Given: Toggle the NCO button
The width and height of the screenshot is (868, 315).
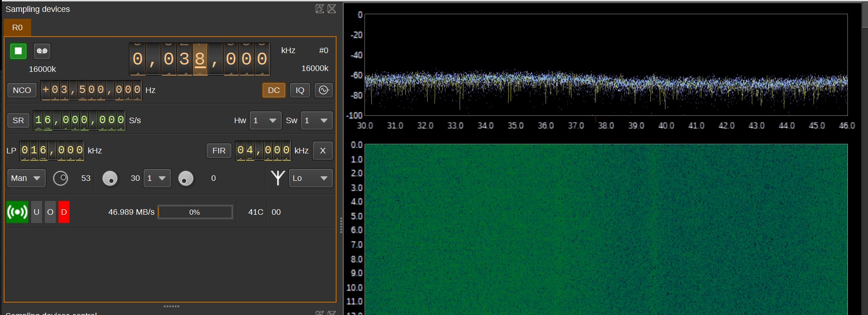Looking at the screenshot, I should (22, 90).
